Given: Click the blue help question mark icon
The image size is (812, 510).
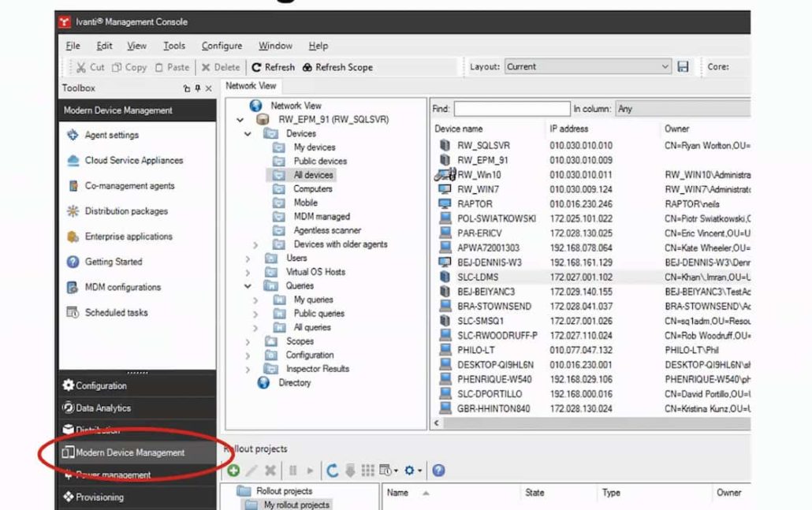Looking at the screenshot, I should point(438,470).
